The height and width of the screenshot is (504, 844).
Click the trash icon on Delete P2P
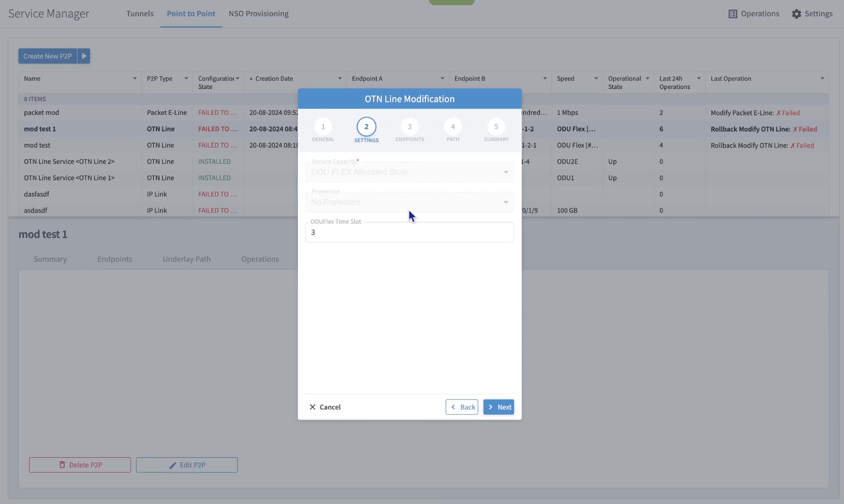[62, 465]
